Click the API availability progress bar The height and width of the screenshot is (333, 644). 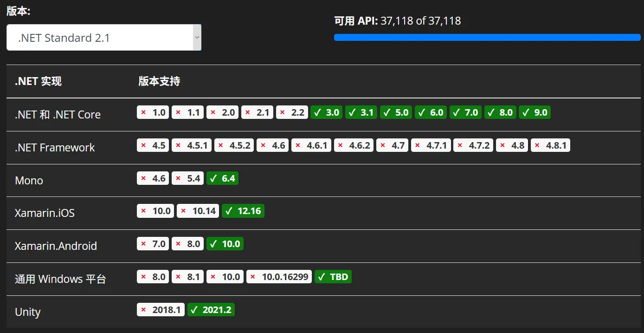click(x=487, y=38)
